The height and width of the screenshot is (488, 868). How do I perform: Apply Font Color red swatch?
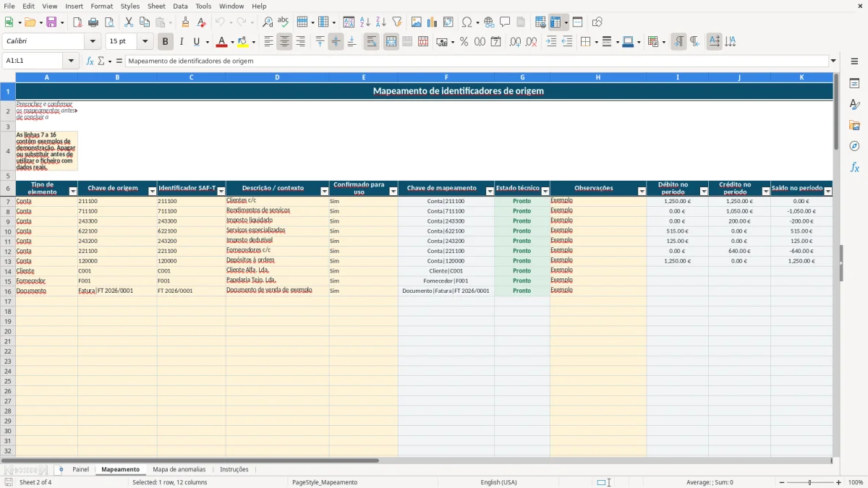tap(221, 42)
